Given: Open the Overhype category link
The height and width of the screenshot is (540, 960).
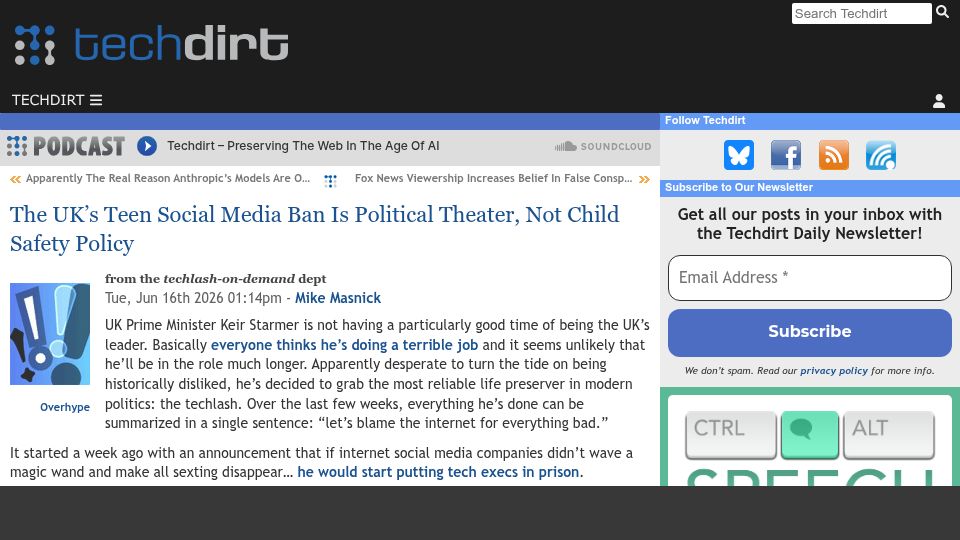Looking at the screenshot, I should click(65, 407).
